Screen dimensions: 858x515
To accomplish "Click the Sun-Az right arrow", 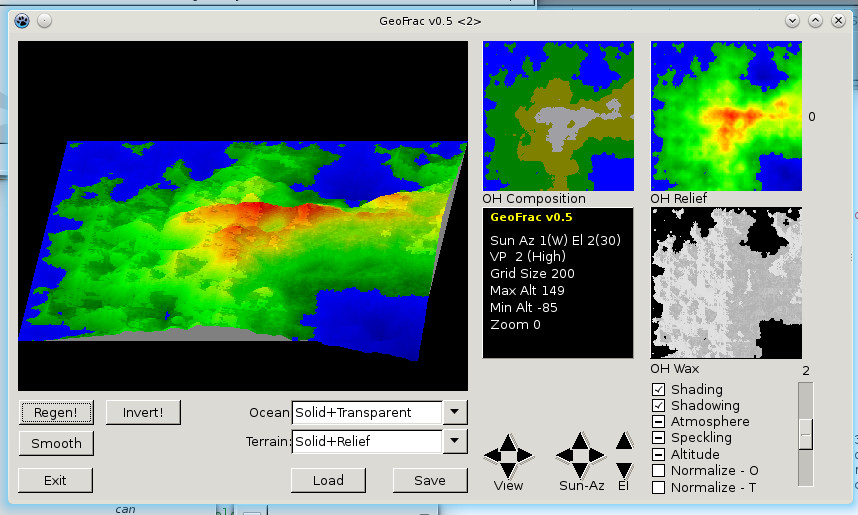I will 596,456.
